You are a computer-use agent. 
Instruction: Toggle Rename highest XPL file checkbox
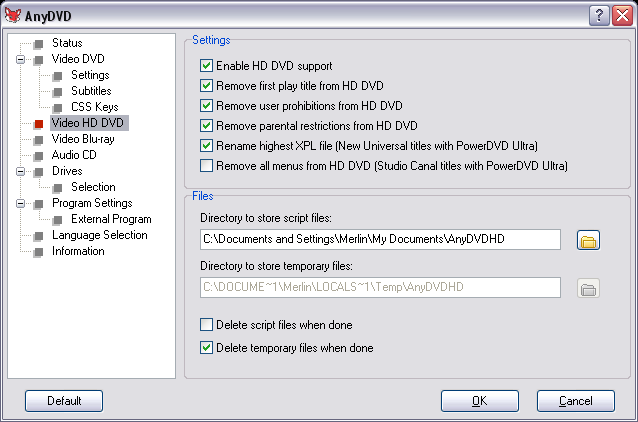[x=206, y=146]
